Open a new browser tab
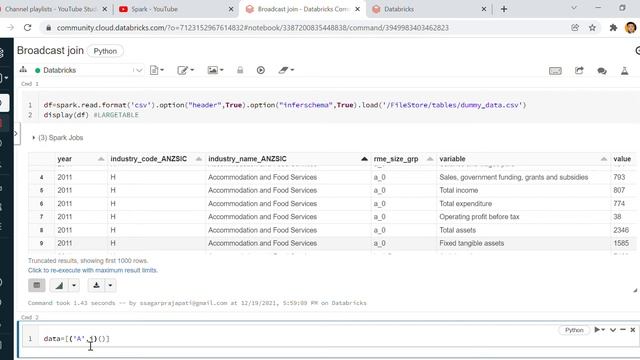Screen dimensions: 640x360 504,9
